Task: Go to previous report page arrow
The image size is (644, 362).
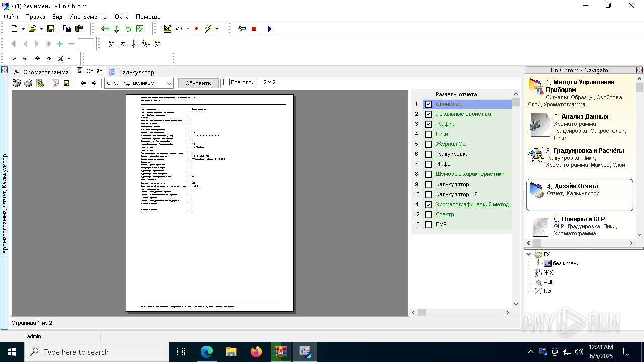Action: [83, 83]
